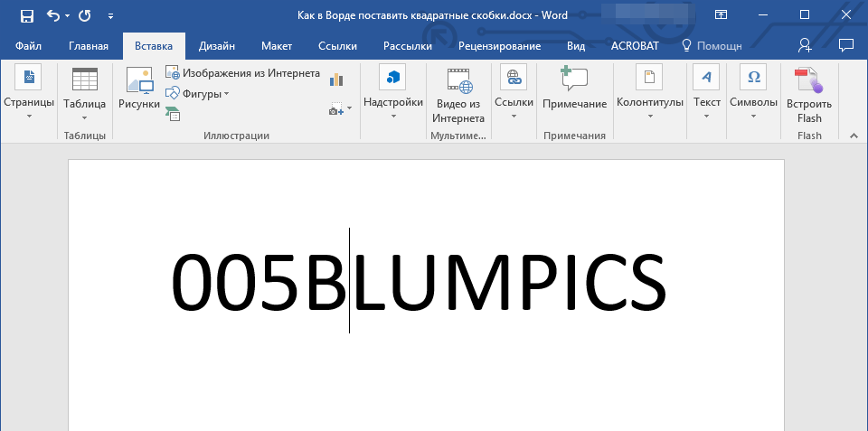Insert a chart icon
This screenshot has width=868, height=431.
(336, 80)
